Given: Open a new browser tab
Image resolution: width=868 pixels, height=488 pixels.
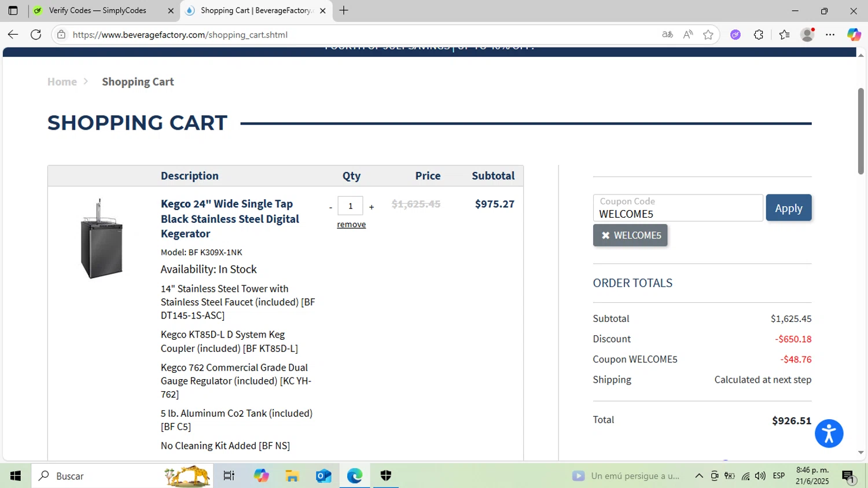Looking at the screenshot, I should (x=344, y=10).
